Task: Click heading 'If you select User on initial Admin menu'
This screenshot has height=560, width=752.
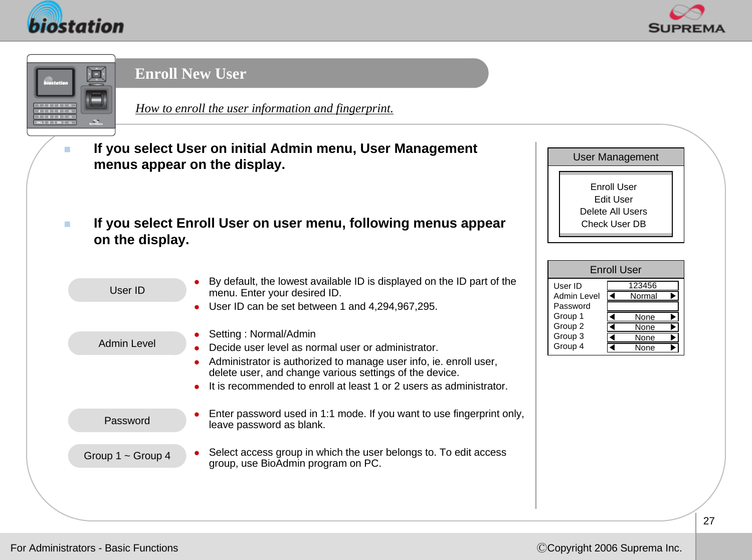Action: 285,156
